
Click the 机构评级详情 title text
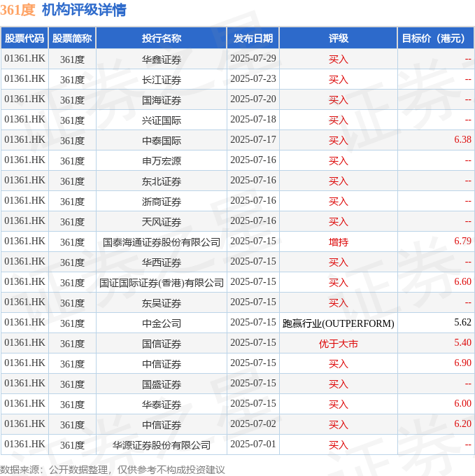click(84, 10)
